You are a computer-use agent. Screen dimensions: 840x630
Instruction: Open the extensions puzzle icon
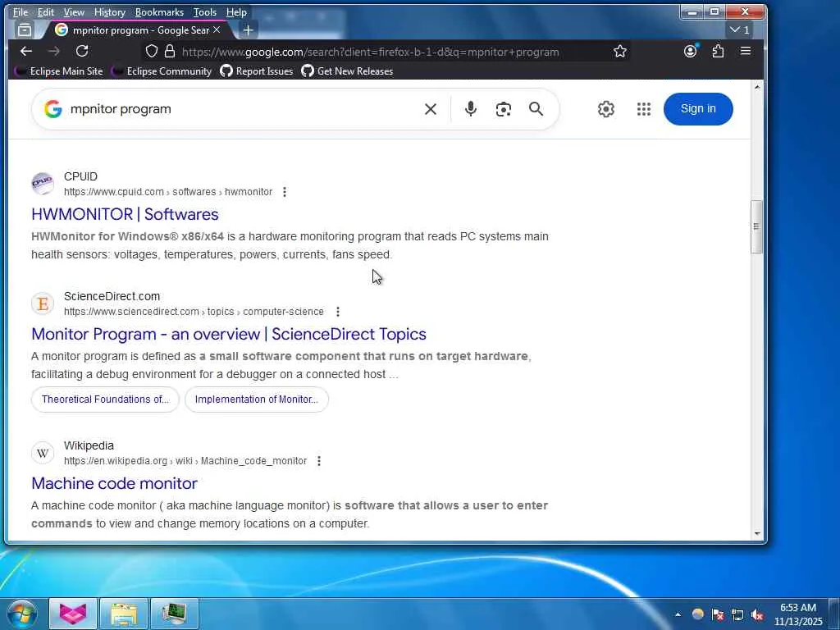click(718, 52)
